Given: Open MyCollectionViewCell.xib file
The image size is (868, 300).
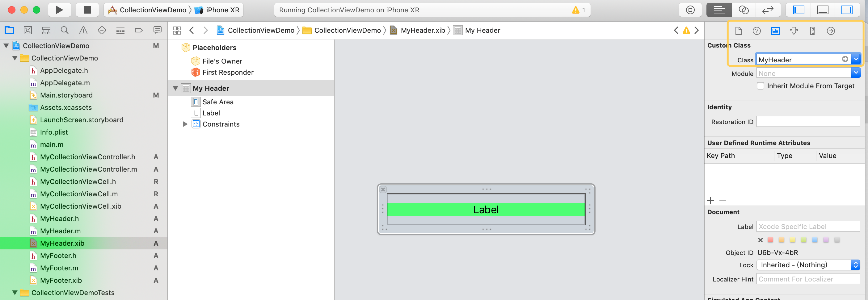Looking at the screenshot, I should [81, 206].
